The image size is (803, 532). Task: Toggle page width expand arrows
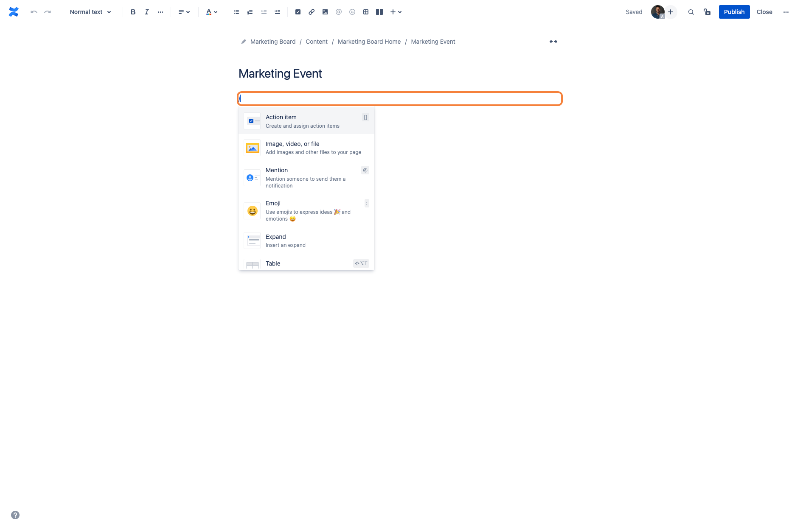point(553,42)
